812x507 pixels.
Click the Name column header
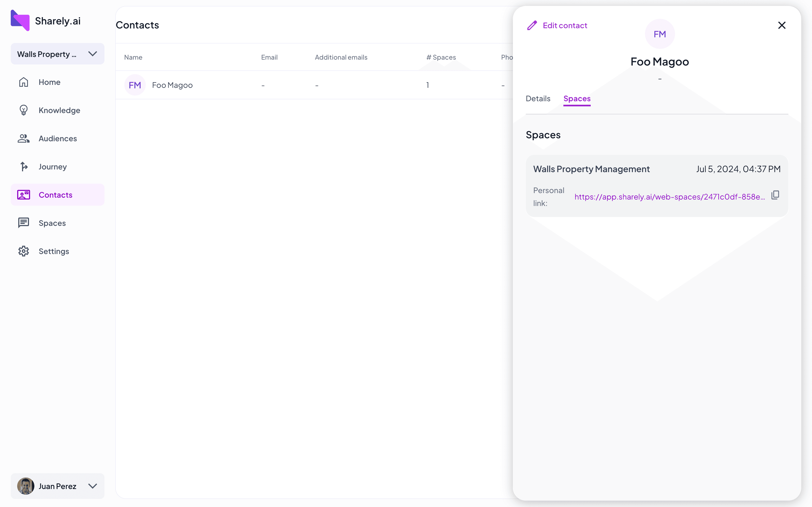pyautogui.click(x=133, y=57)
